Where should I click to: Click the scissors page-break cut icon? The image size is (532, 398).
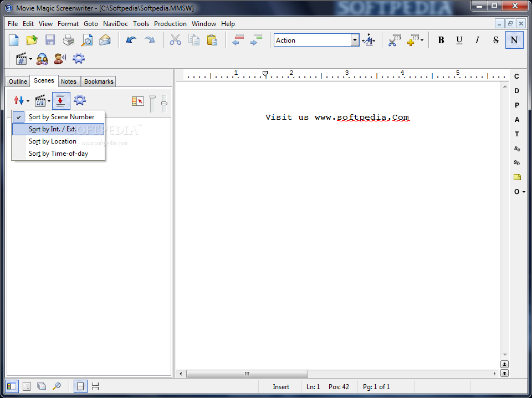(394, 40)
